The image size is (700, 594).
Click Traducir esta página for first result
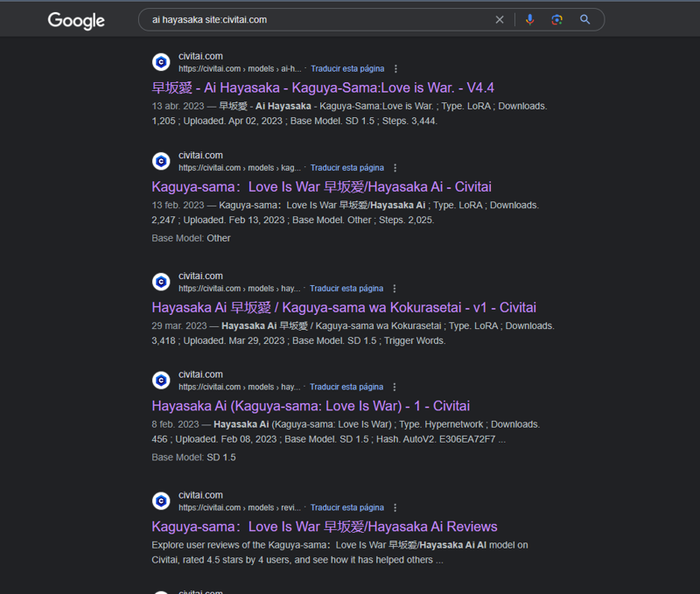[x=347, y=69]
